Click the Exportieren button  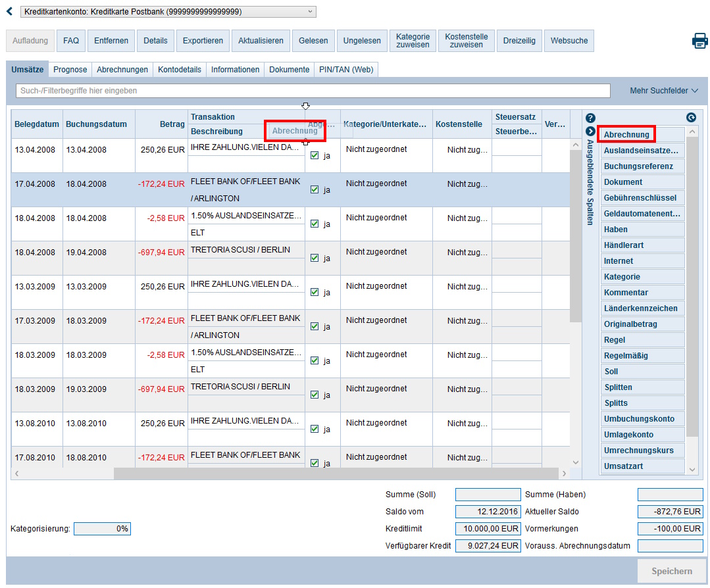tap(203, 41)
